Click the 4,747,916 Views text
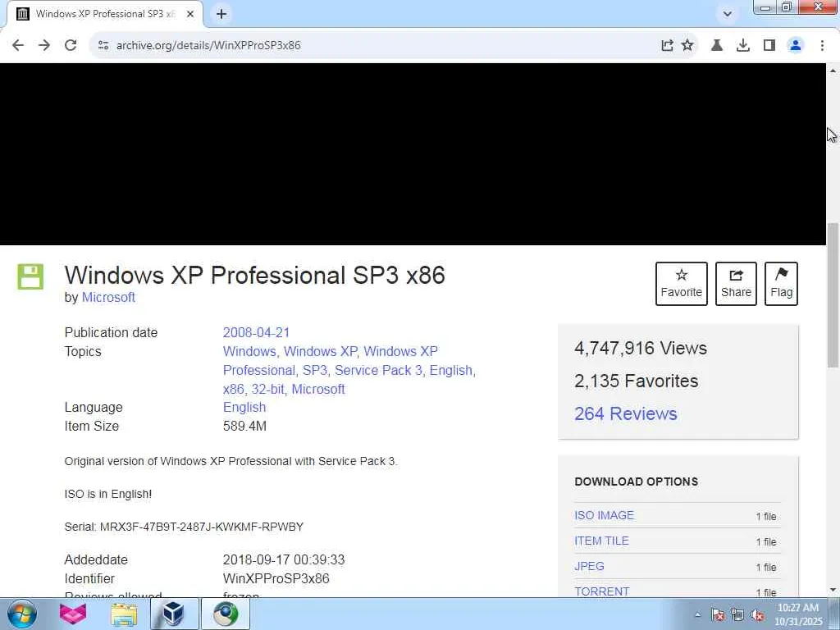The height and width of the screenshot is (630, 840). coord(641,348)
